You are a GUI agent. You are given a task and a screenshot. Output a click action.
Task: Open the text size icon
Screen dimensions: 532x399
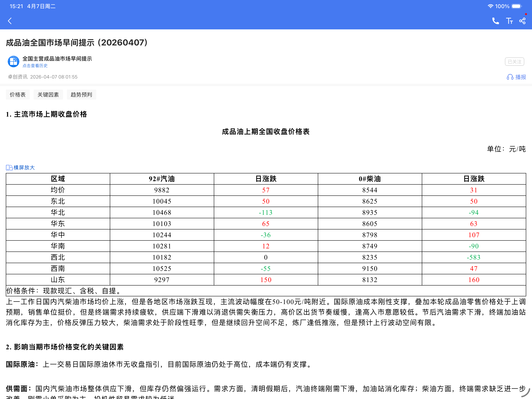pyautogui.click(x=509, y=21)
